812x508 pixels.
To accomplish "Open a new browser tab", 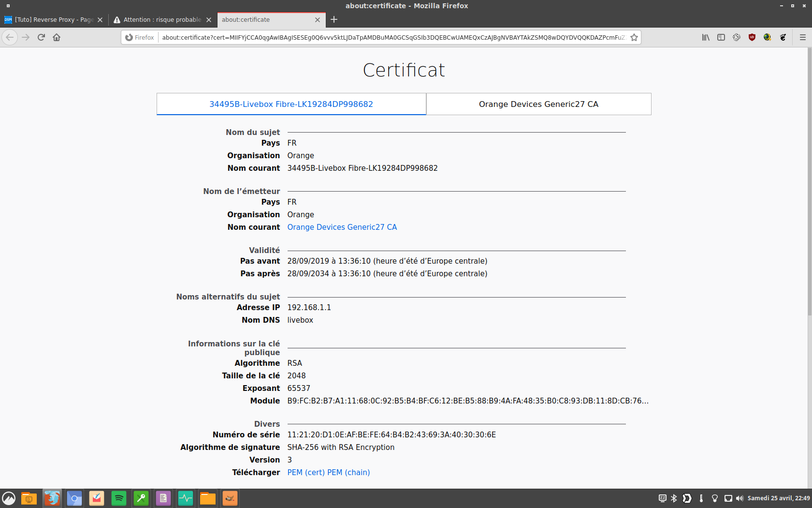I will (334, 20).
